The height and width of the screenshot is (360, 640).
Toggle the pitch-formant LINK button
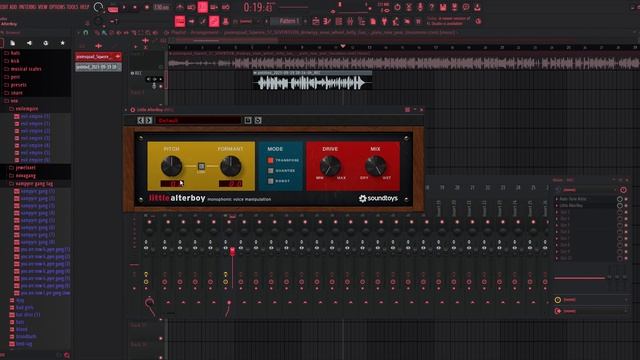[x=201, y=167]
